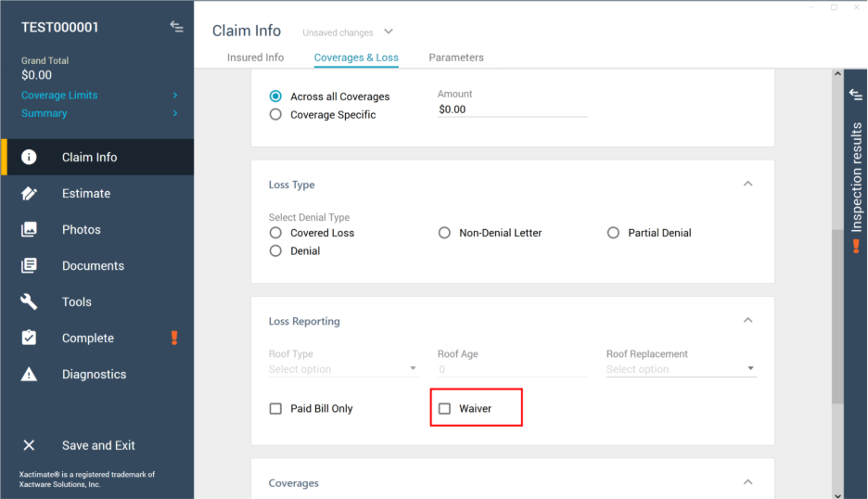868x499 pixels.
Task: Click the Coverage Limits link
Action: [59, 95]
